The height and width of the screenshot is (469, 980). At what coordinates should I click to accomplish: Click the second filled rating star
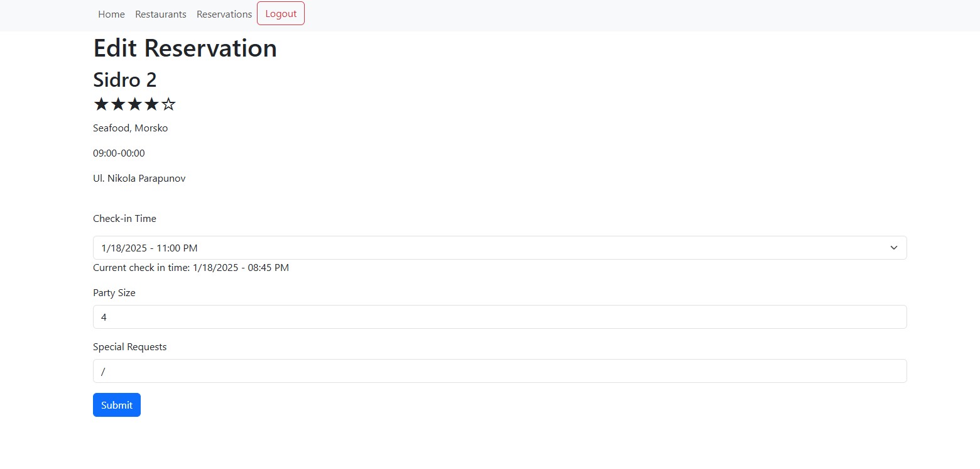pyautogui.click(x=118, y=104)
